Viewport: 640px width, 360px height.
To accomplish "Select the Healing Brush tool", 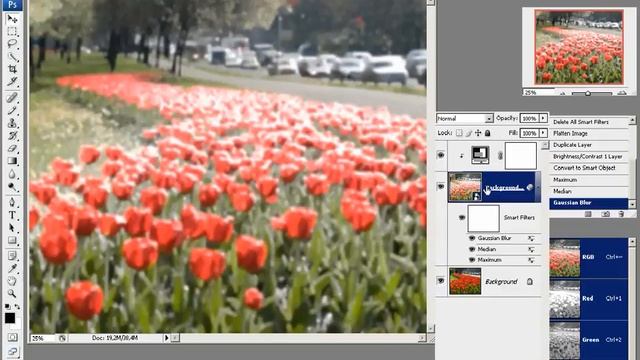I will pyautogui.click(x=12, y=98).
